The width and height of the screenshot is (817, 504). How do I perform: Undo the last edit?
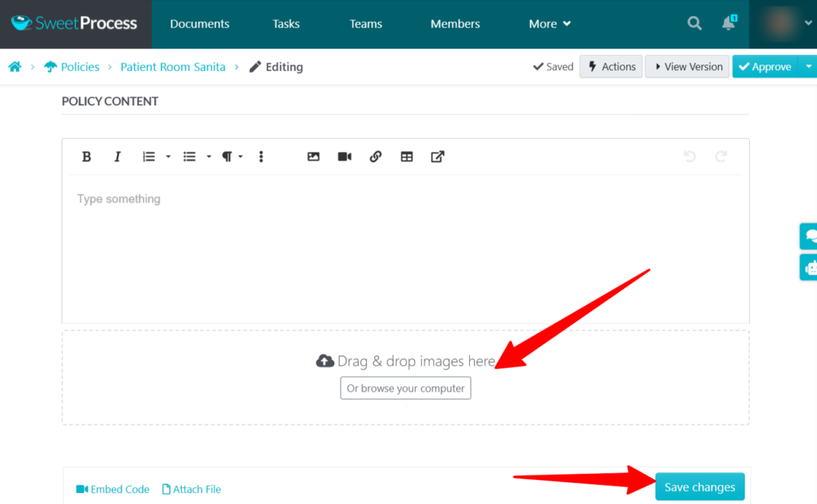point(689,156)
